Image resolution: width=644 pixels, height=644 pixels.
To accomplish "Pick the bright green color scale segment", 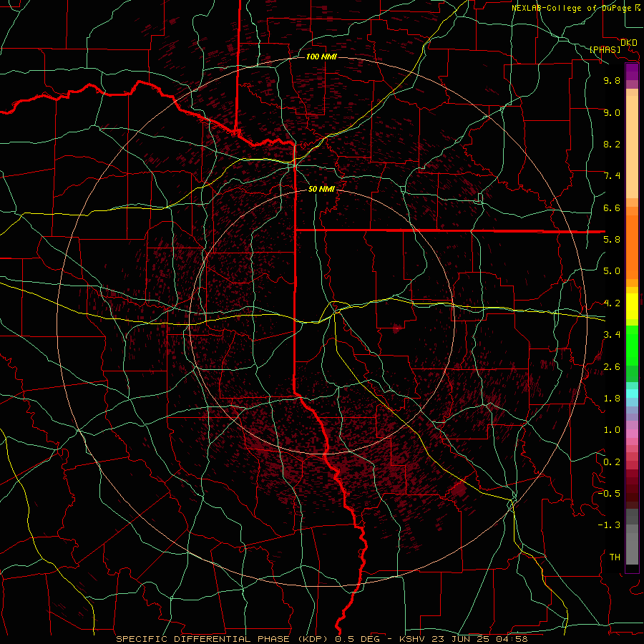I will (632, 345).
